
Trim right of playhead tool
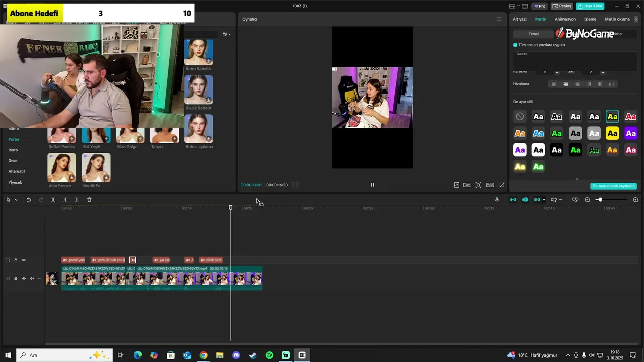coord(76,200)
